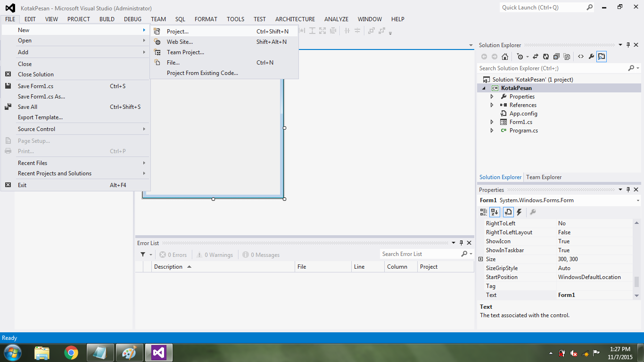Choose Web Site in New submenu
644x362 pixels.
(x=224, y=42)
